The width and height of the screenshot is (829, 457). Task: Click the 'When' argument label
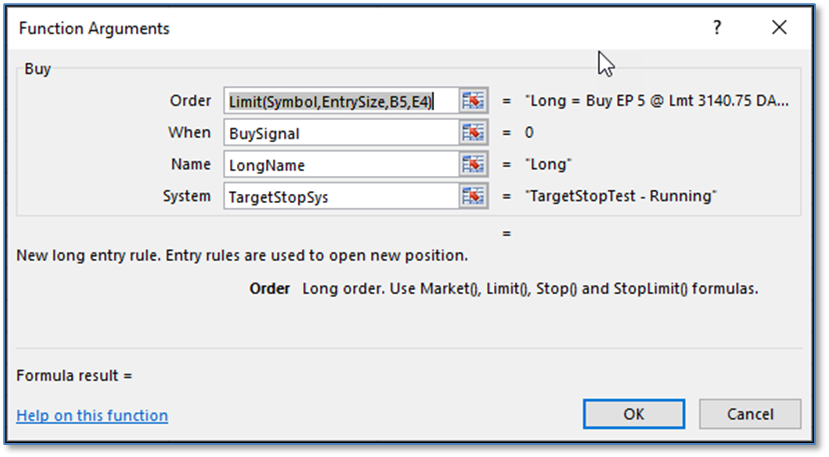(x=190, y=133)
